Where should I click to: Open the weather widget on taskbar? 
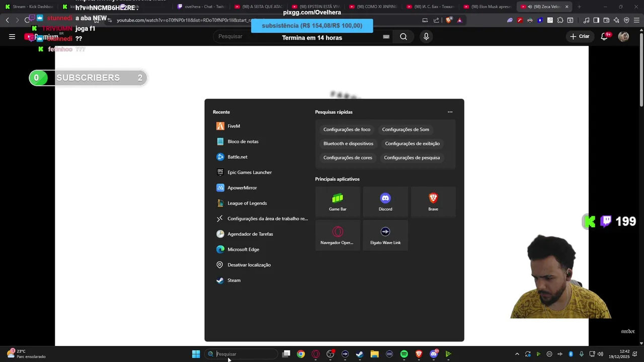click(x=26, y=354)
